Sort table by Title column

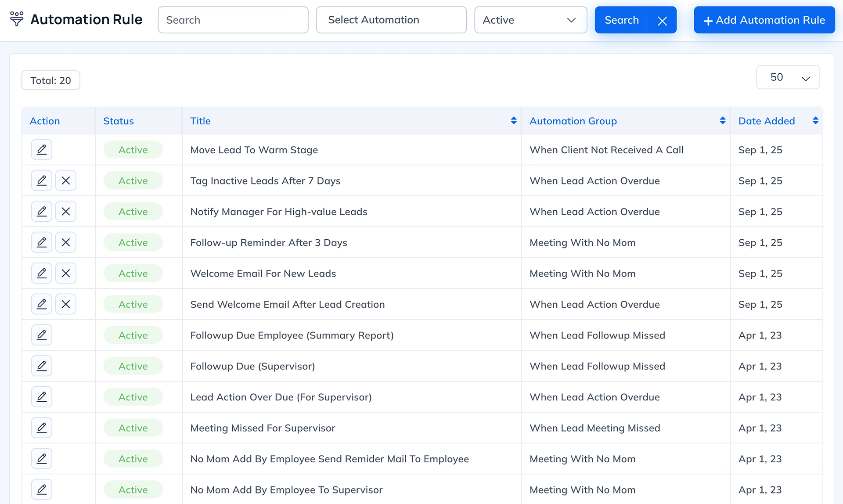tap(513, 121)
